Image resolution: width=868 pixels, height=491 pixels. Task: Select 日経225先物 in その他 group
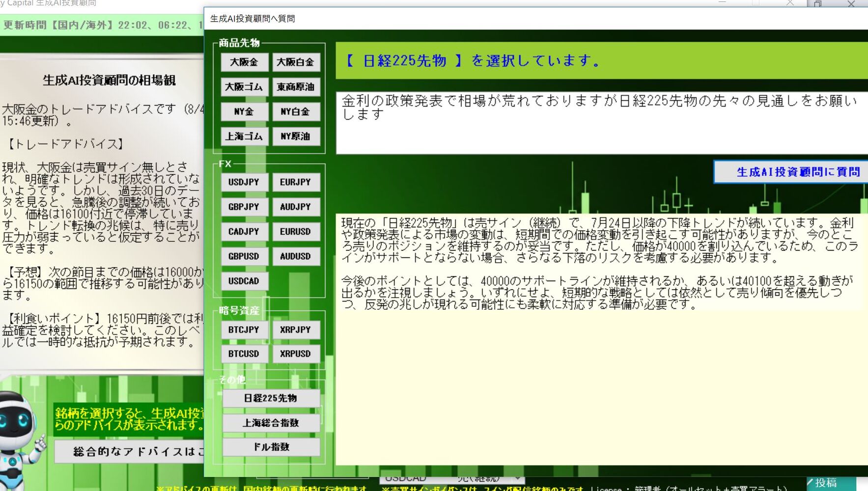click(x=271, y=398)
